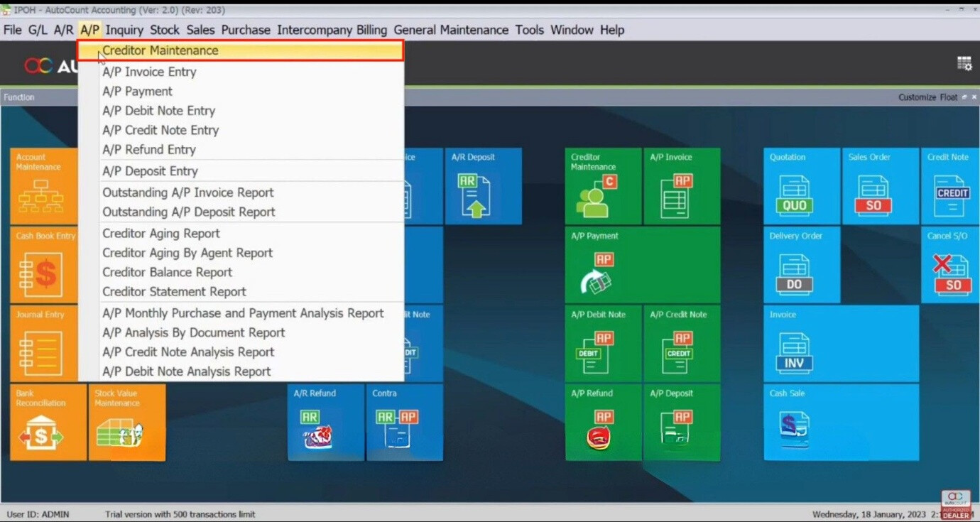Viewport: 980px width, 522px height.
Task: Open the Delivery Order tile
Action: (x=802, y=265)
